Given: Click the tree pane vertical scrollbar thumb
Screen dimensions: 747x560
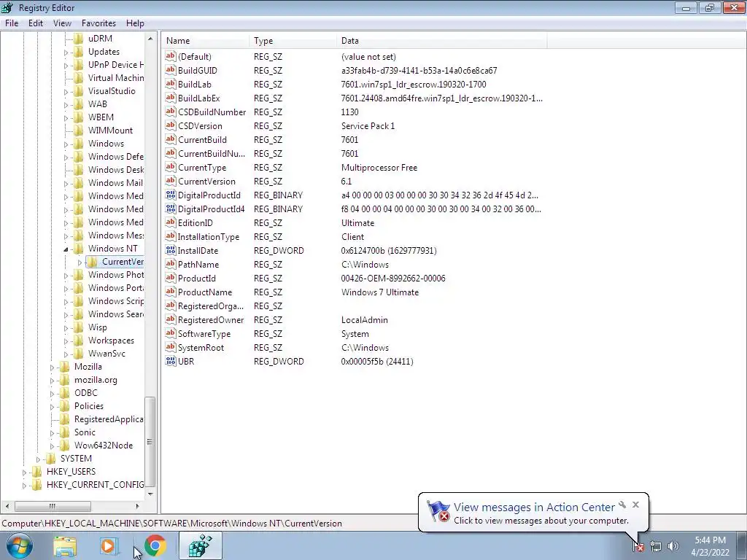Looking at the screenshot, I should tap(150, 441).
